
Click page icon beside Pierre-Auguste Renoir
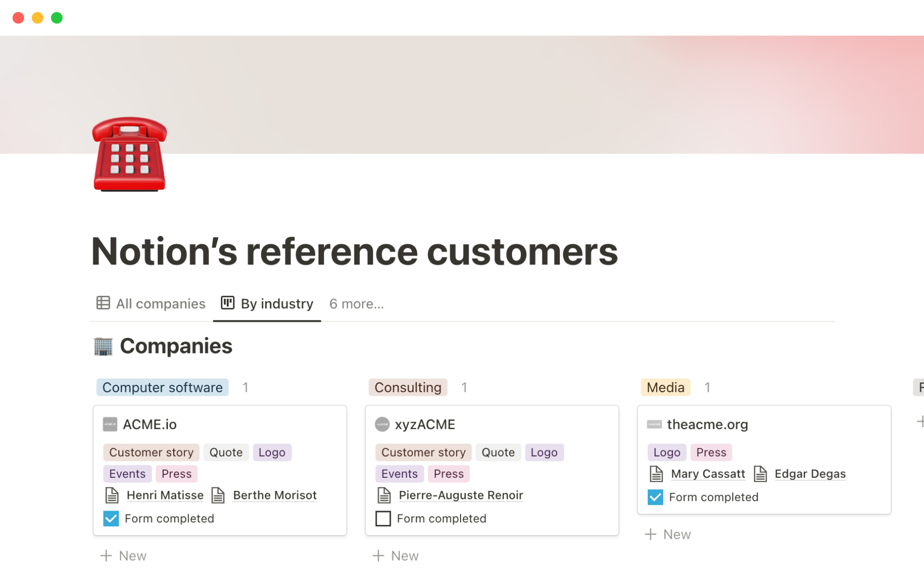coord(384,495)
